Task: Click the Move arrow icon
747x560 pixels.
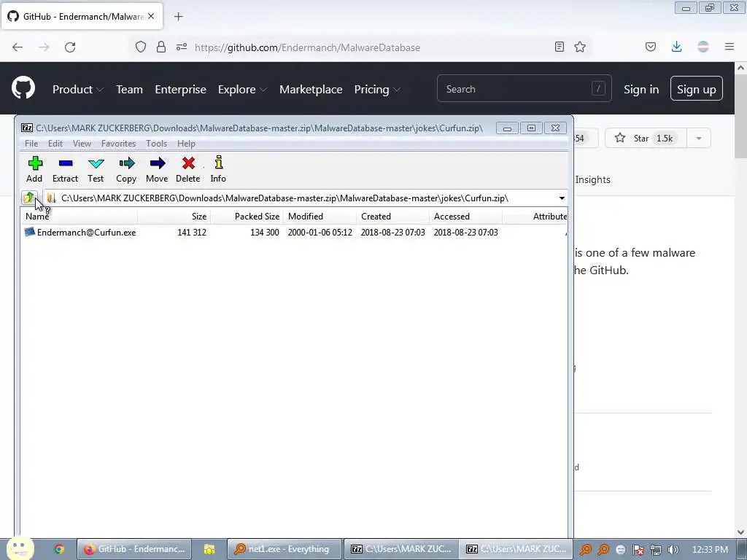Action: tap(158, 169)
